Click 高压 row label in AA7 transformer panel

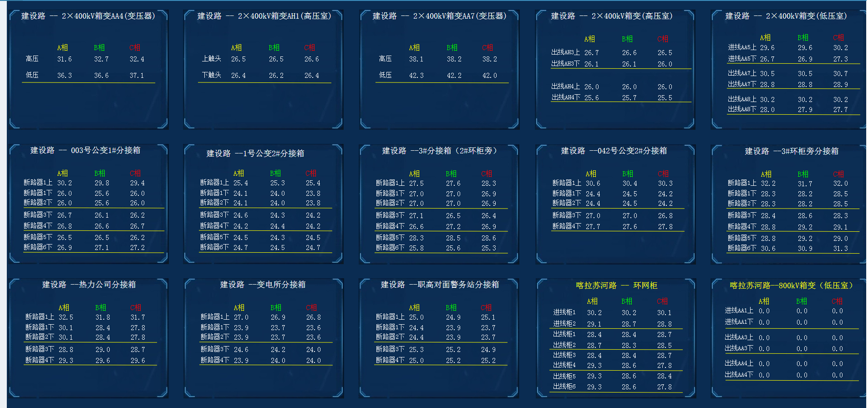point(385,59)
